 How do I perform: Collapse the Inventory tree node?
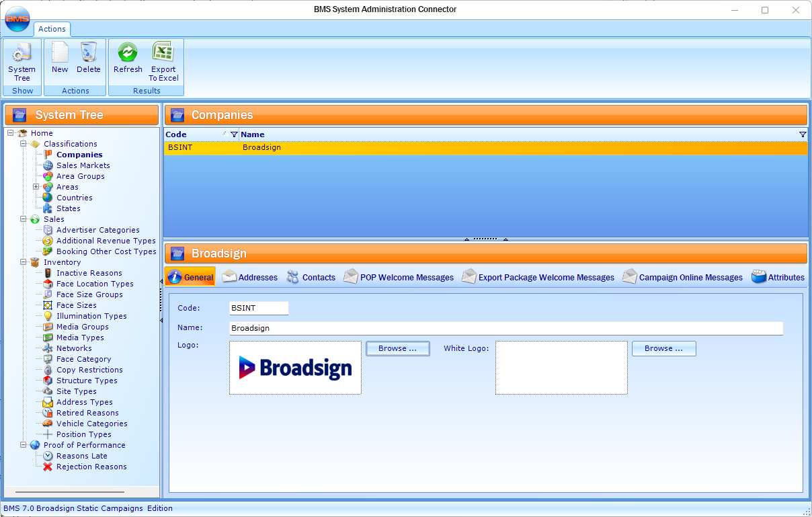tap(24, 262)
